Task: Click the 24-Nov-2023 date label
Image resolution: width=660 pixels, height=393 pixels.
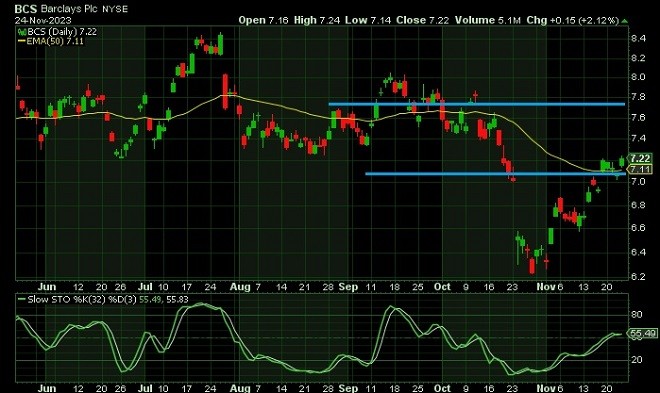Action: coord(43,20)
